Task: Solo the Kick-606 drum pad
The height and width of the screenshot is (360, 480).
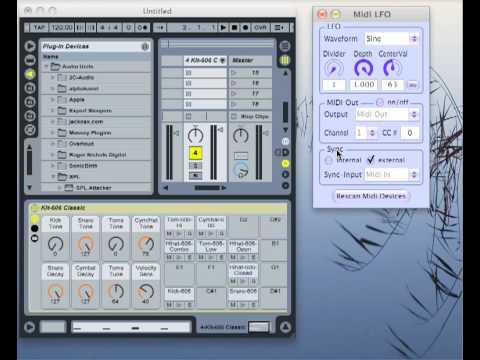Action: pos(189,305)
